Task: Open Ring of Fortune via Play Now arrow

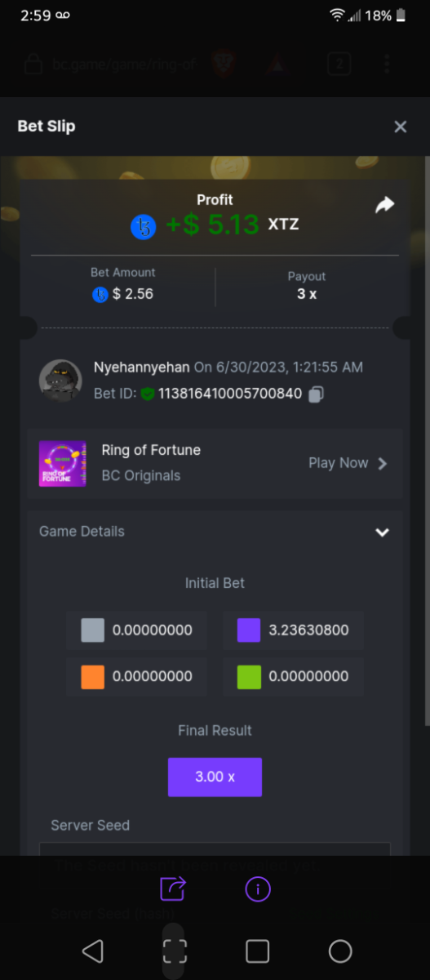Action: point(382,463)
